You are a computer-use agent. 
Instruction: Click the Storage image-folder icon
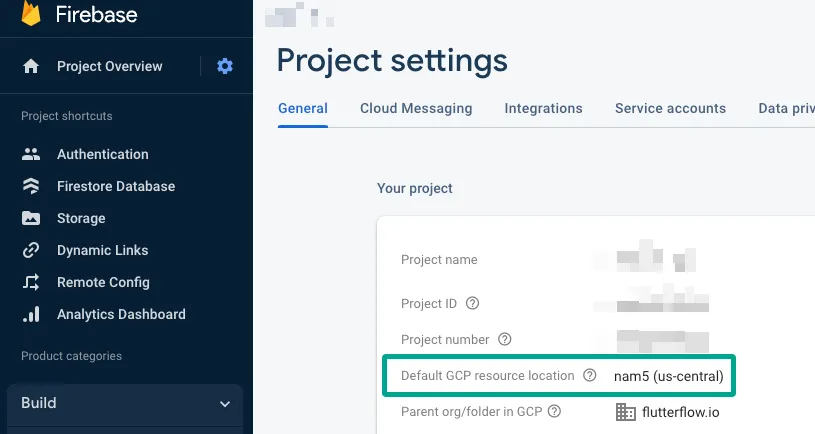[31, 218]
